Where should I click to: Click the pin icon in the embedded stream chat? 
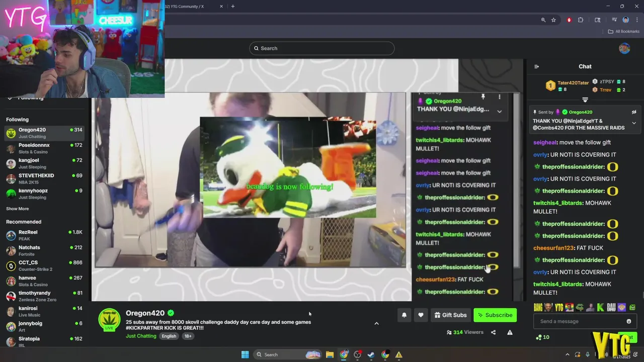tap(483, 96)
